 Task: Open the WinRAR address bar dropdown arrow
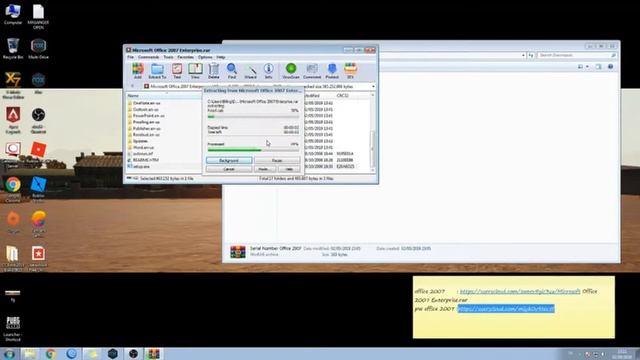click(x=373, y=87)
